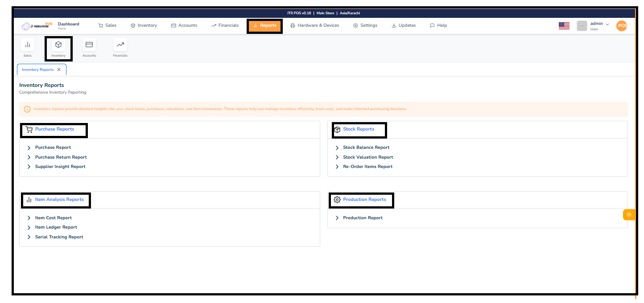Click the gear icon beside Production Reports
The height and width of the screenshot is (303, 644).
point(338,199)
